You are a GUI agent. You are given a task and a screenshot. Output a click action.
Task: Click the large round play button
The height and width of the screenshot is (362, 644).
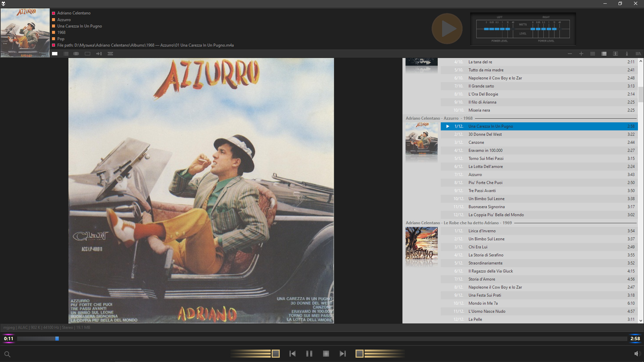tap(447, 28)
